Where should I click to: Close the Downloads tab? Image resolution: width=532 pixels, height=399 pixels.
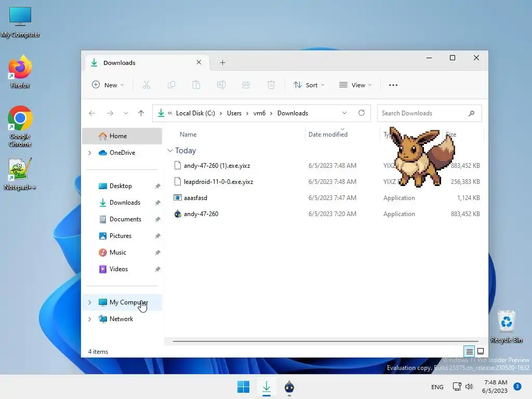pos(199,62)
